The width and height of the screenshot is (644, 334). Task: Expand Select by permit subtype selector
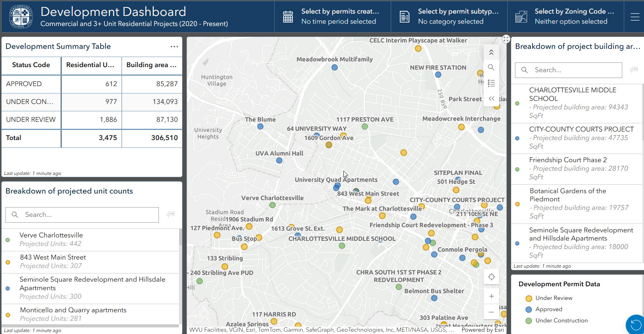coord(449,17)
